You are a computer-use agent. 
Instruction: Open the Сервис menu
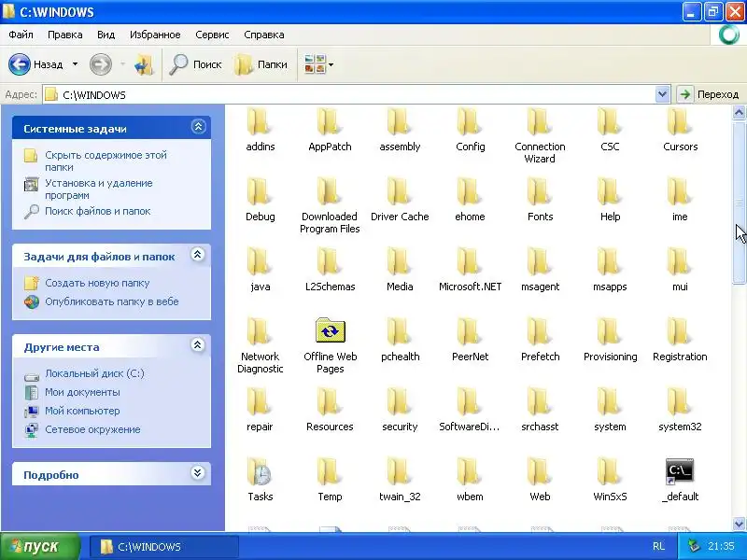[x=212, y=35]
